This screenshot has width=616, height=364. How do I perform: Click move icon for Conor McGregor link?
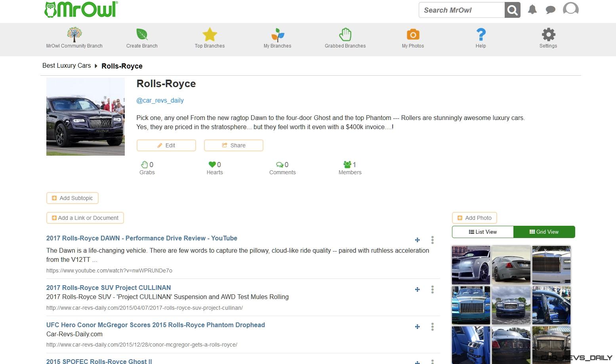417,327
